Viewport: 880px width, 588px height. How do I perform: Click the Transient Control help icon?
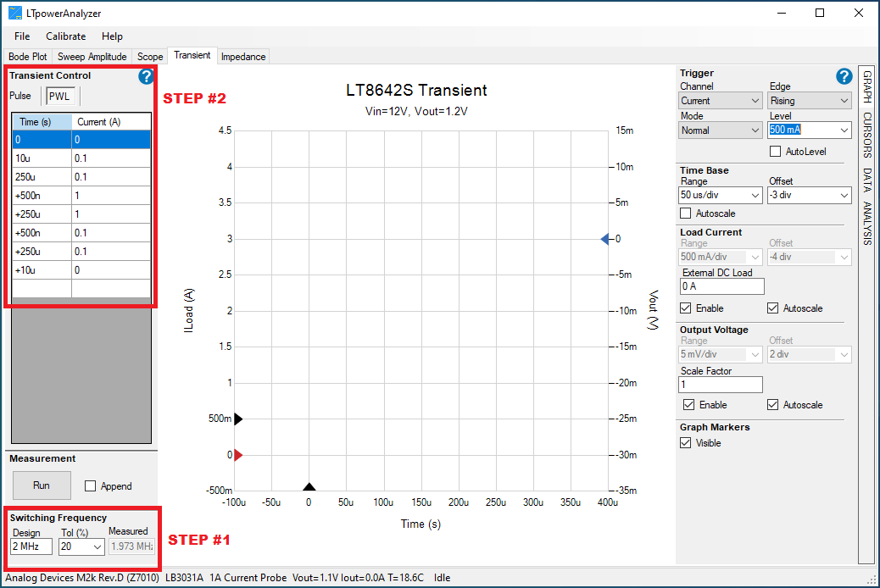(x=145, y=76)
